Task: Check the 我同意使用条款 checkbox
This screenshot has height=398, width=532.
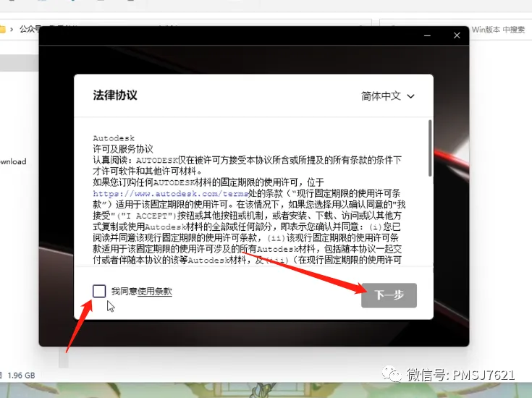Action: tap(99, 291)
